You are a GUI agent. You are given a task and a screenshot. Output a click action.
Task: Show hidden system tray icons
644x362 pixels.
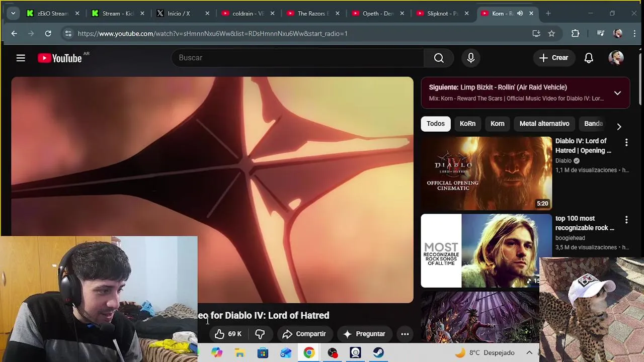pyautogui.click(x=529, y=352)
